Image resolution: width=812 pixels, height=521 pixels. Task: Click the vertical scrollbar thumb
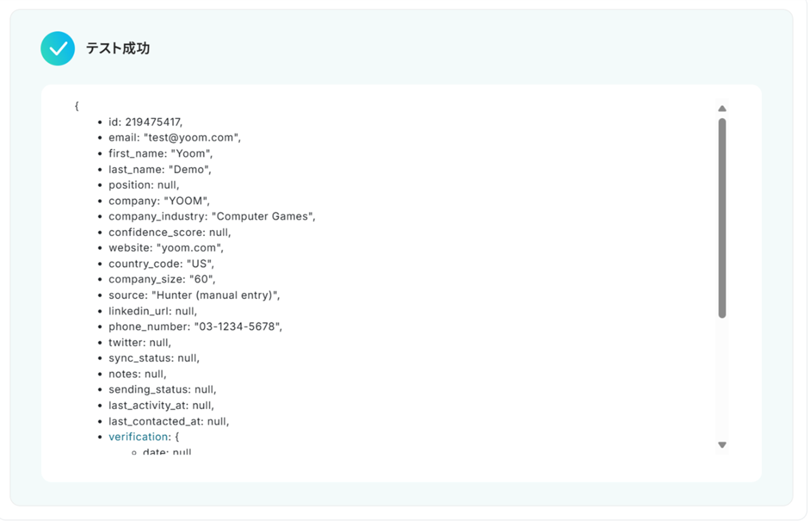click(722, 218)
